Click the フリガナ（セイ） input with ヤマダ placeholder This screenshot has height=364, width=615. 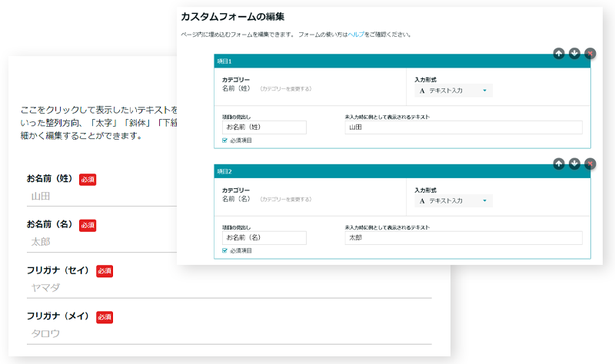pyautogui.click(x=229, y=288)
